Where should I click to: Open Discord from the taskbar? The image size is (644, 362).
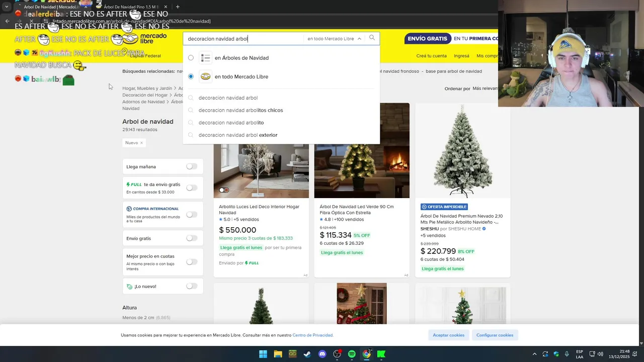pyautogui.click(x=322, y=354)
